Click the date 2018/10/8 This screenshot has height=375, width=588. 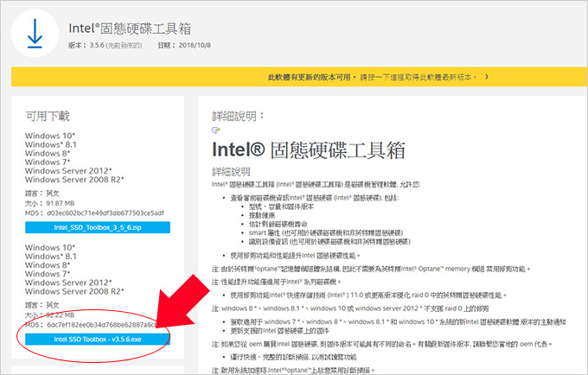click(195, 45)
